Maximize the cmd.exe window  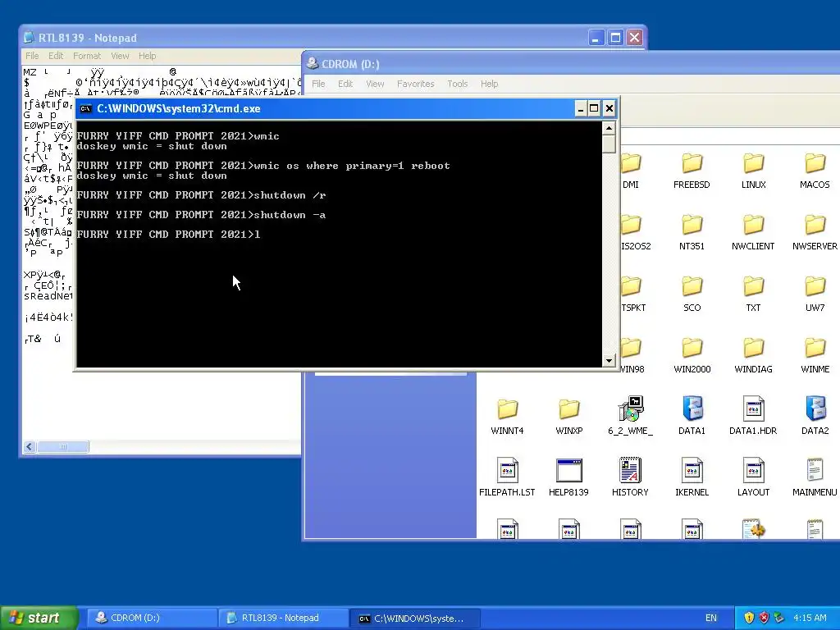coord(594,109)
